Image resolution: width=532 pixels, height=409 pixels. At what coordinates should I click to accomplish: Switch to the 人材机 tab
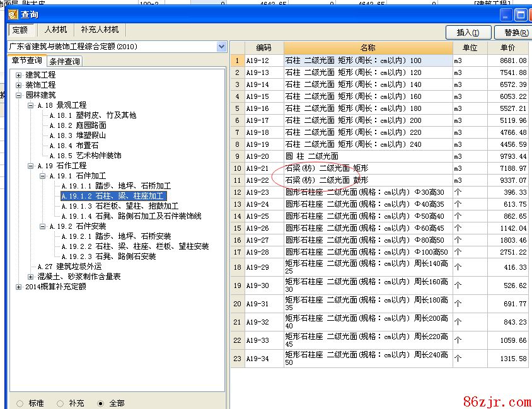pos(55,30)
